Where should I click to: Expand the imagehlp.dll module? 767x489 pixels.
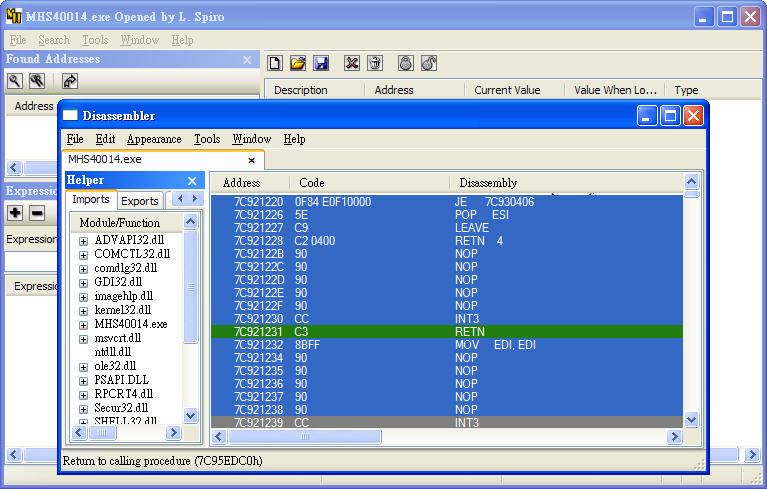[x=83, y=297]
